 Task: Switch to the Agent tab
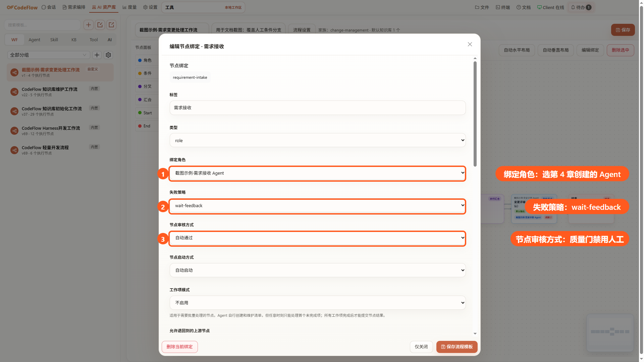click(x=34, y=40)
